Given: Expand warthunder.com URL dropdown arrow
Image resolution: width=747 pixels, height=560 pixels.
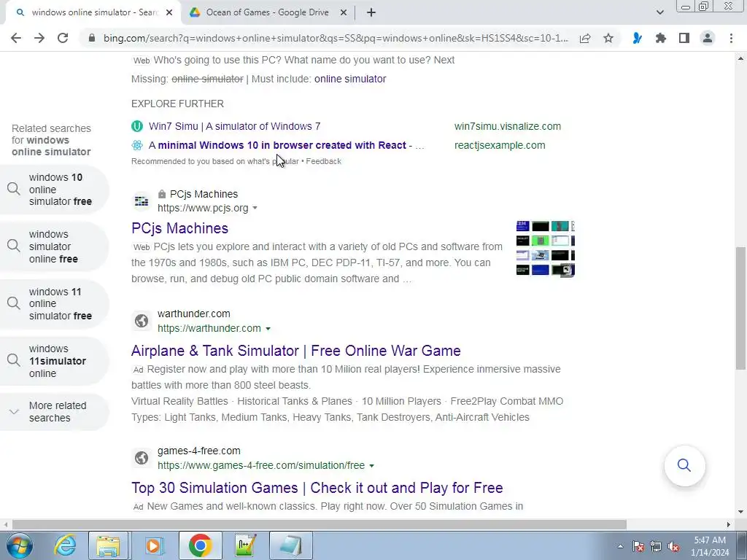Looking at the screenshot, I should [268, 329].
